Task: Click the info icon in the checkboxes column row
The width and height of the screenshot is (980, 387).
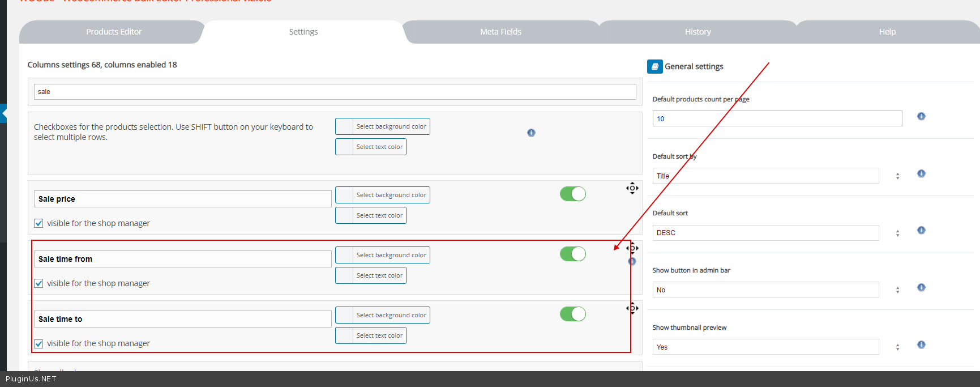Action: pos(531,133)
